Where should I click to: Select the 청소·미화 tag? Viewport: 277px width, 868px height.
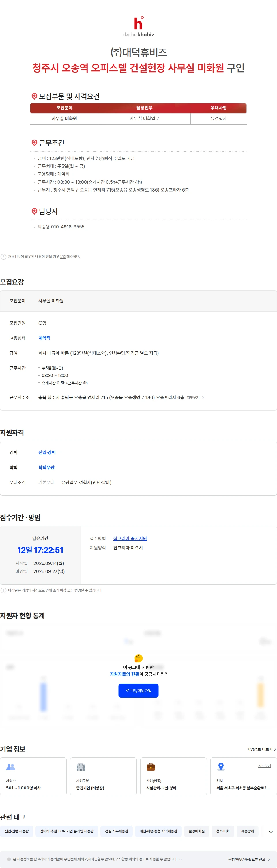click(x=223, y=831)
